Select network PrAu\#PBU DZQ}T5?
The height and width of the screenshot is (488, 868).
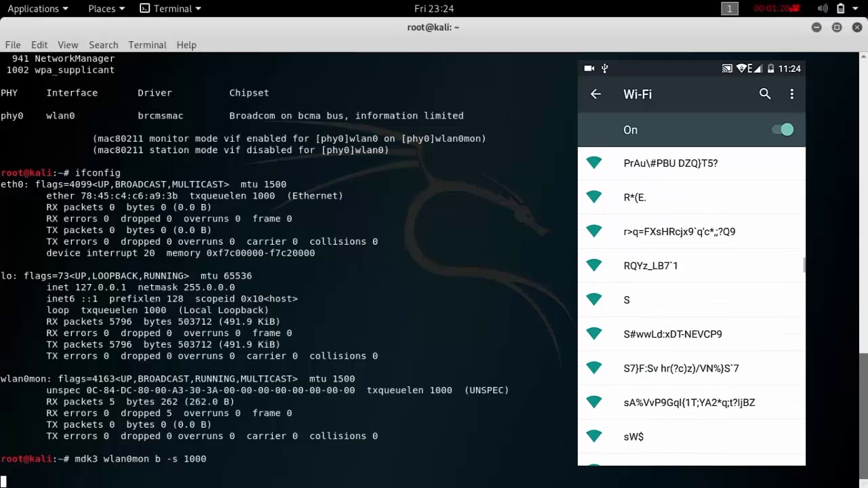click(x=692, y=163)
